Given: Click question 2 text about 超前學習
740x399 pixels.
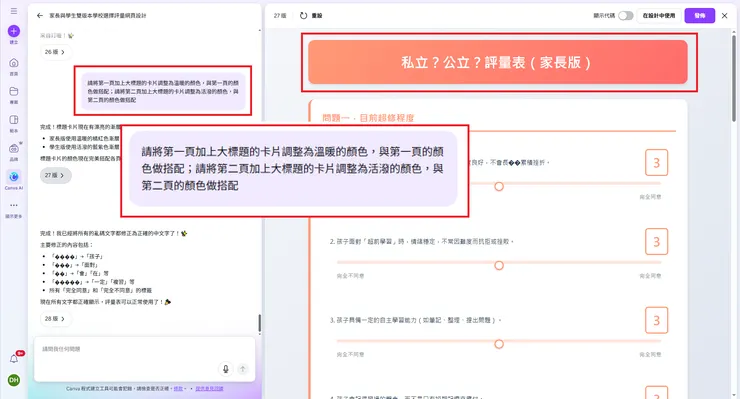Looking at the screenshot, I should point(421,241).
